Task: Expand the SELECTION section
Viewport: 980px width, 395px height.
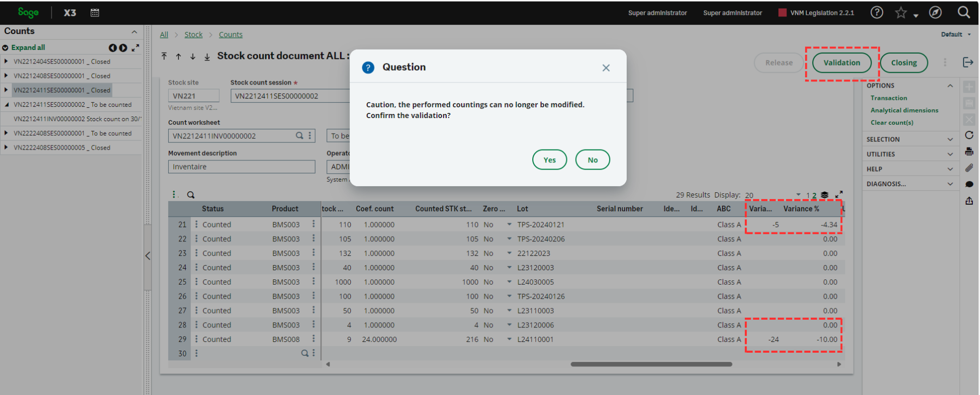Action: 950,139
